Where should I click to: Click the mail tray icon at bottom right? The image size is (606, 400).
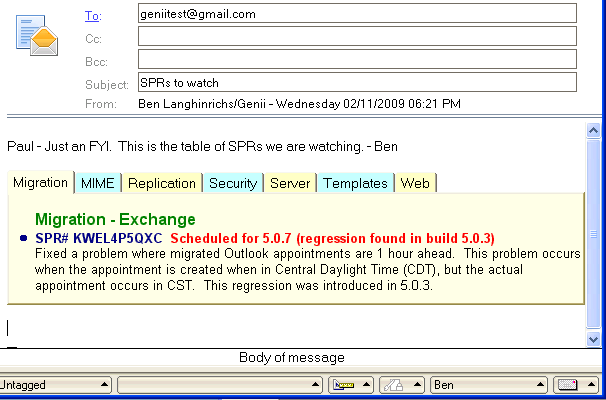tap(567, 385)
